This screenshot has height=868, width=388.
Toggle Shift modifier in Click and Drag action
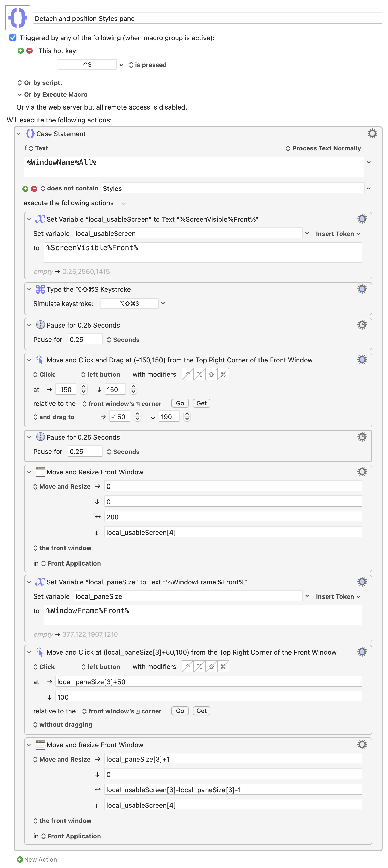pos(211,374)
